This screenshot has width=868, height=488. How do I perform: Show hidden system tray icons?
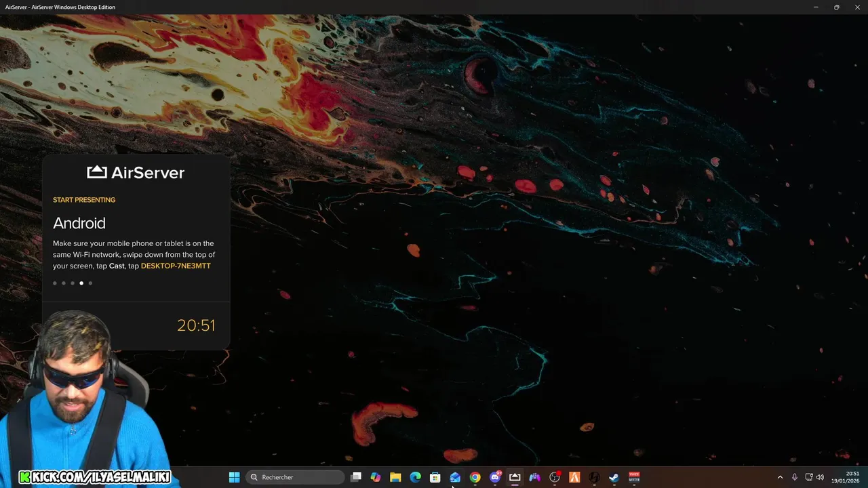coord(780,477)
